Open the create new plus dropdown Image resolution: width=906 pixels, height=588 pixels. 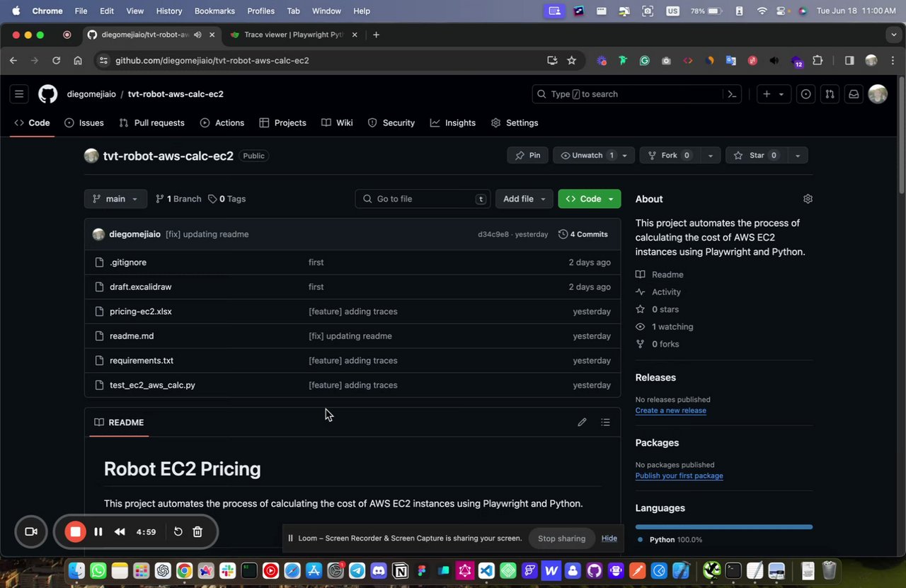click(x=773, y=94)
